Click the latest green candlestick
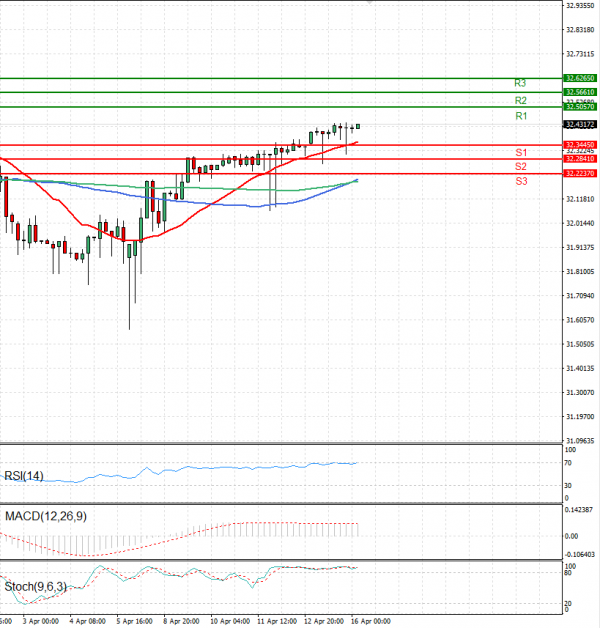The width and height of the screenshot is (600, 628). tap(358, 127)
